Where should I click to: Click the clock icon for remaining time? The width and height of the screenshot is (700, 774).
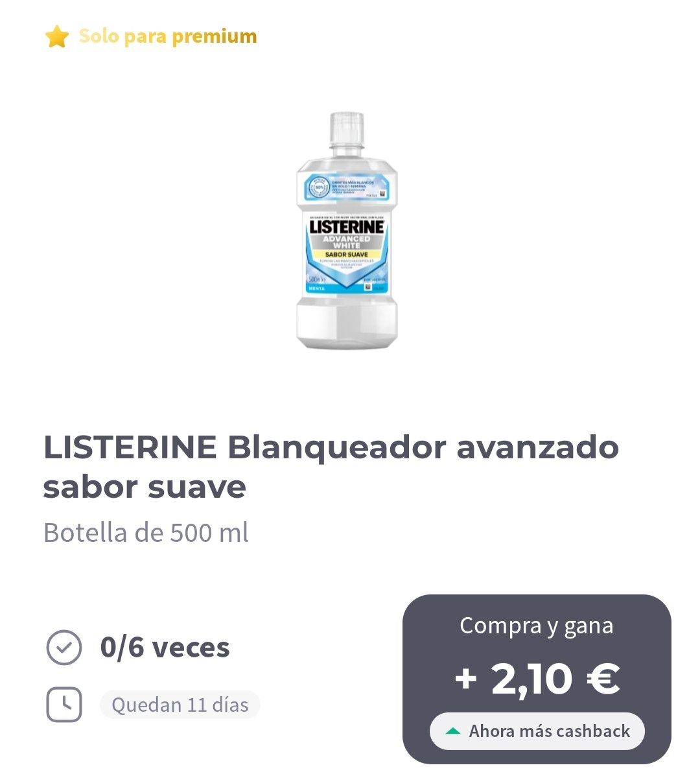pyautogui.click(x=64, y=705)
